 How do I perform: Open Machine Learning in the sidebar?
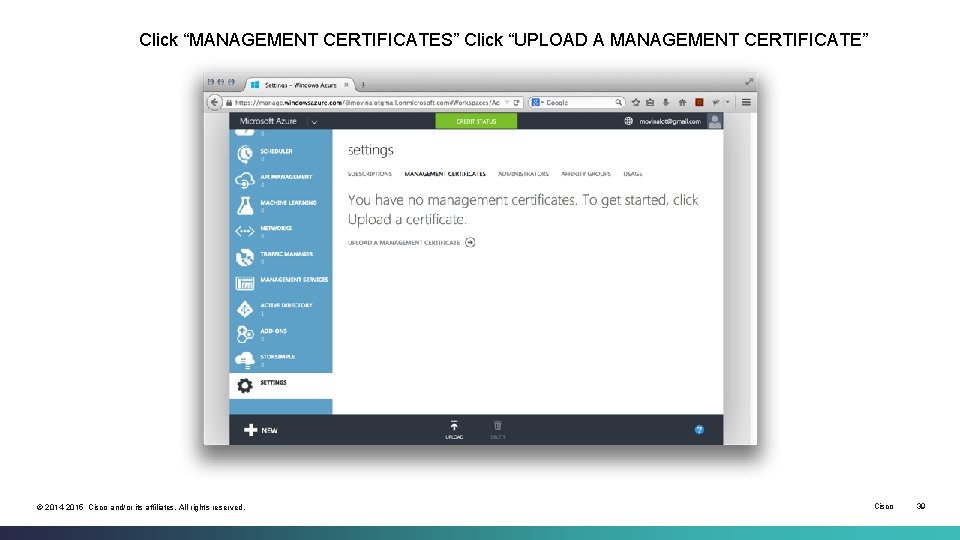[280, 205]
